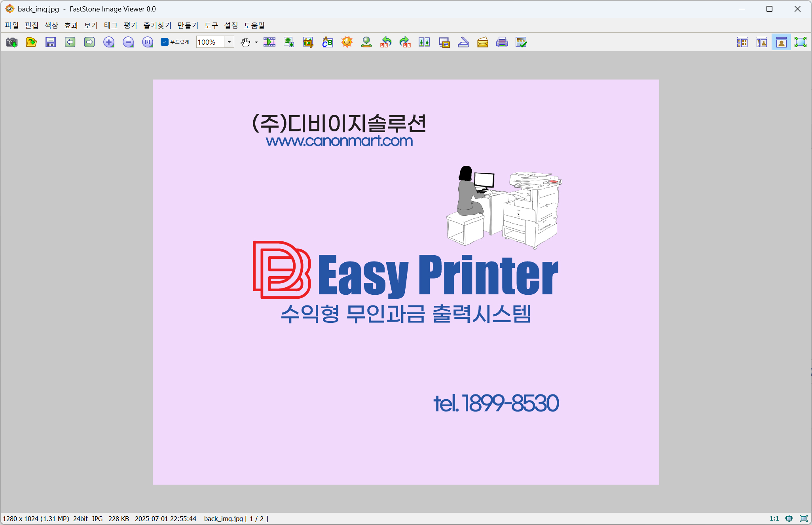Screen dimensions: 812x525
Task: Click the slideshow film strip icon
Action: point(269,42)
